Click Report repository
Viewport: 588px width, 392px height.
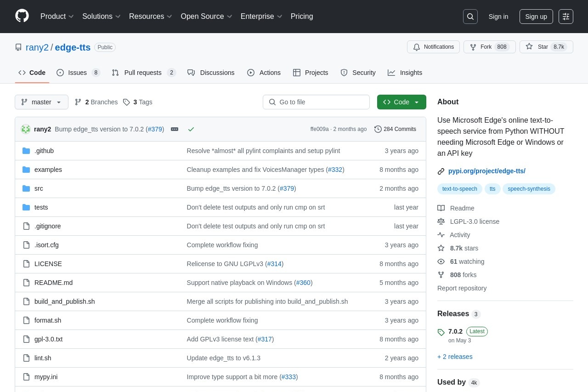pyautogui.click(x=462, y=288)
